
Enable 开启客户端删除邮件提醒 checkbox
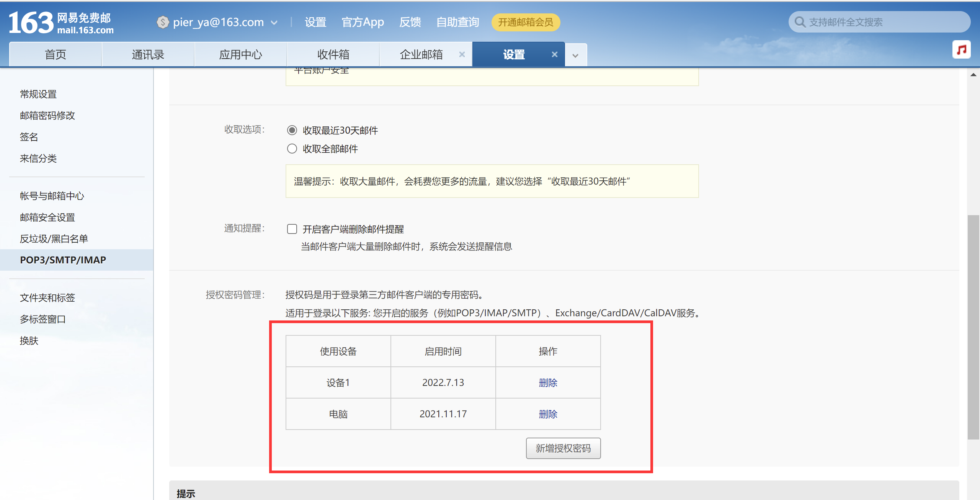point(292,229)
